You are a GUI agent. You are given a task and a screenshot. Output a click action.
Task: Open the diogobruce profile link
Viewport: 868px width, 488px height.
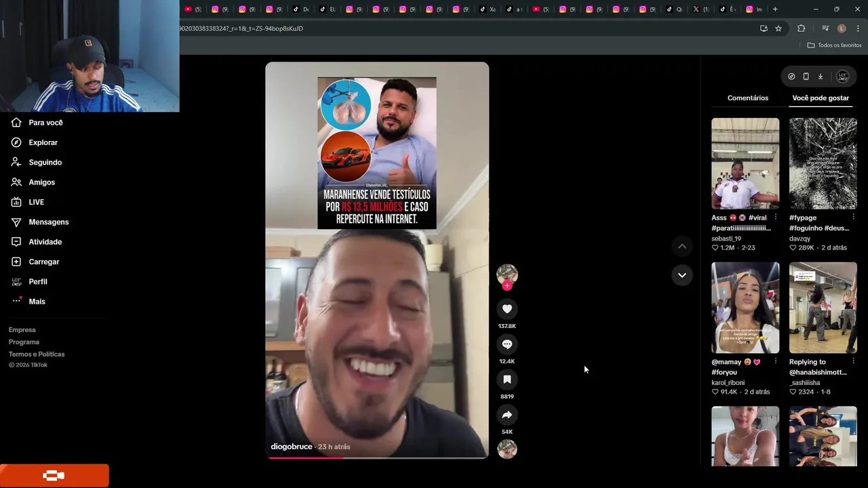tap(292, 447)
